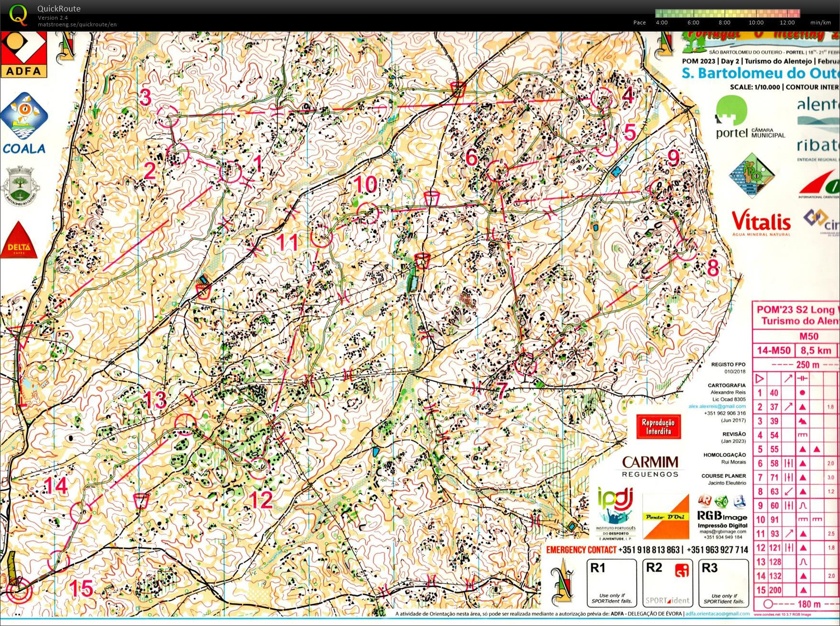Select control circle 14 on the map

click(x=80, y=512)
